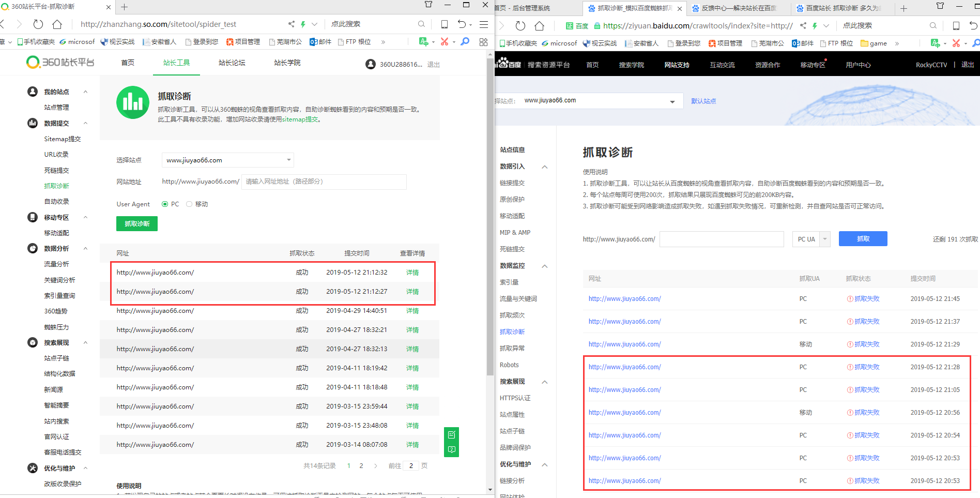Click the next page arrow in 360 pagination
The width and height of the screenshot is (980, 498).
tap(375, 466)
